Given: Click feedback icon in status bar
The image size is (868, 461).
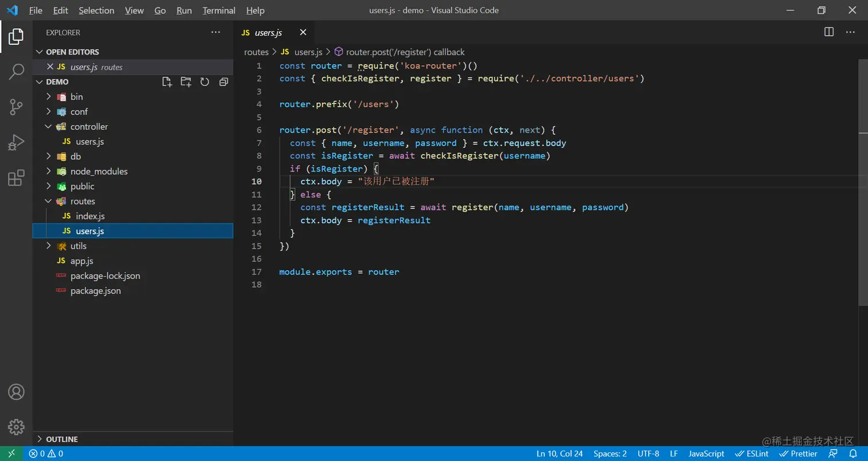Looking at the screenshot, I should 833,454.
